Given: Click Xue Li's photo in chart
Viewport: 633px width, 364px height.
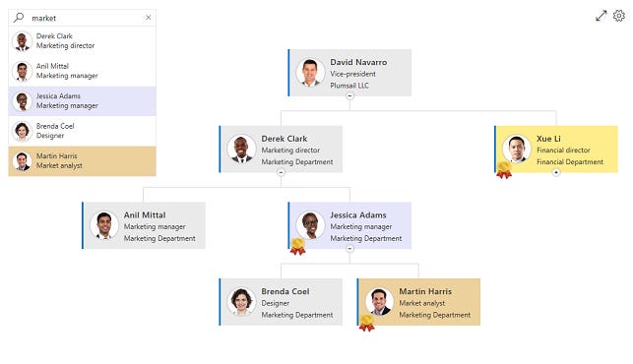Looking at the screenshot, I should click(x=517, y=149).
